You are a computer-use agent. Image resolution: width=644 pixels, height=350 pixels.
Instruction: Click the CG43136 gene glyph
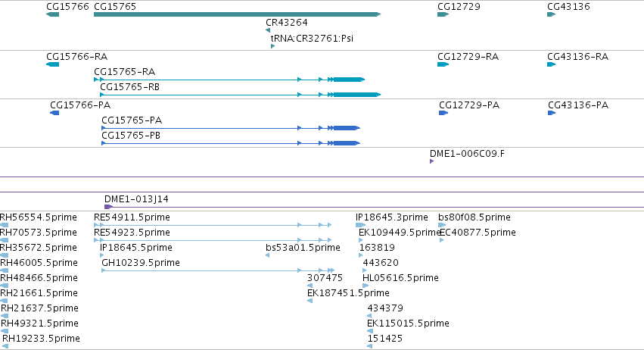[x=551, y=14]
